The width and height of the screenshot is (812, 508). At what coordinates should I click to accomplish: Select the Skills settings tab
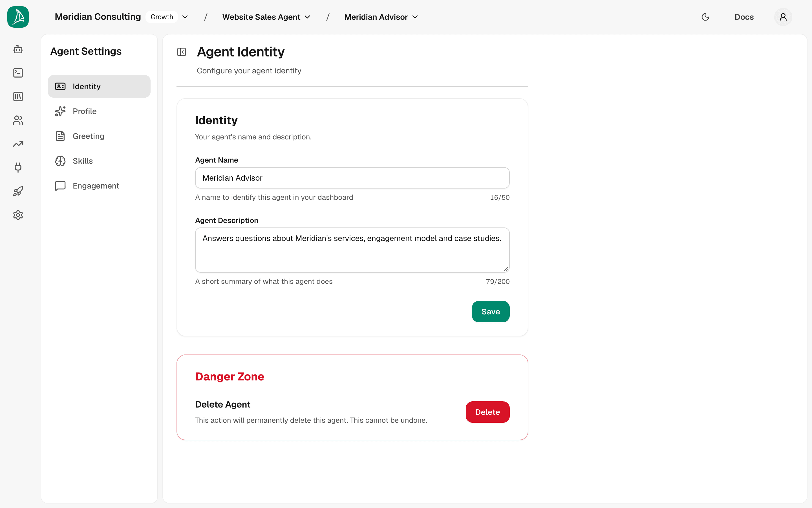tap(99, 161)
